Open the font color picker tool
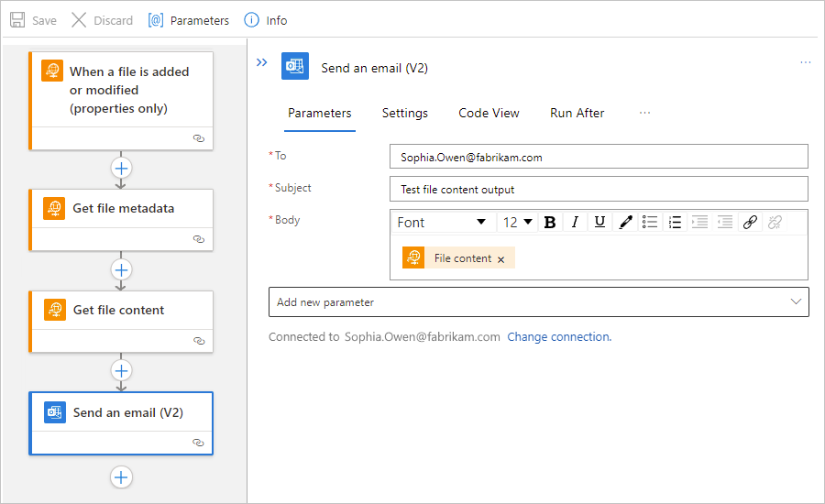 coord(625,222)
